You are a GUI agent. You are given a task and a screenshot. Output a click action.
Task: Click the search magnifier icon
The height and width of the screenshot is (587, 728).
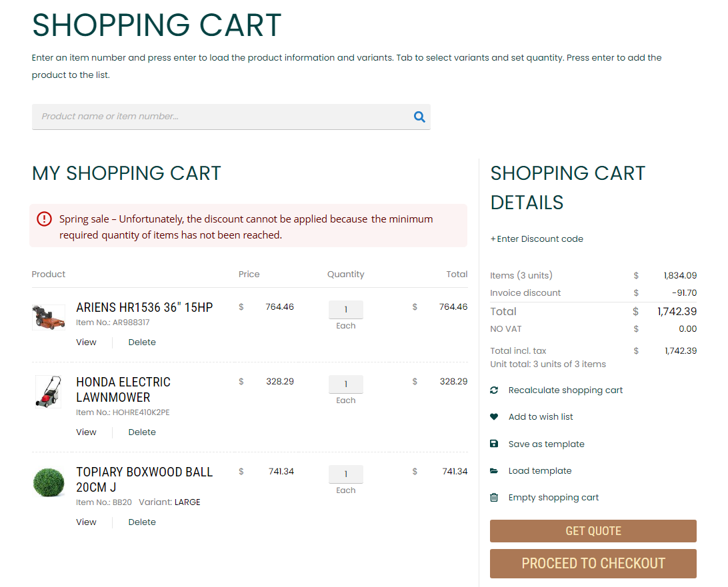click(419, 117)
